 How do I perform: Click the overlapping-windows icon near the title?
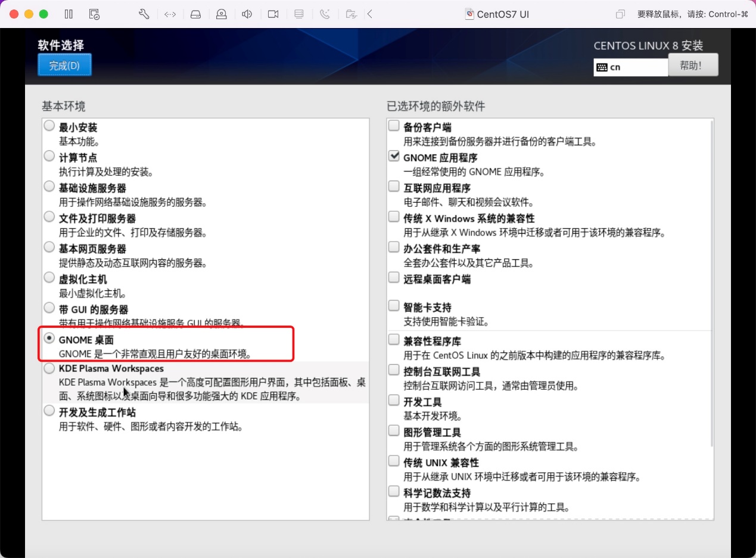[621, 14]
